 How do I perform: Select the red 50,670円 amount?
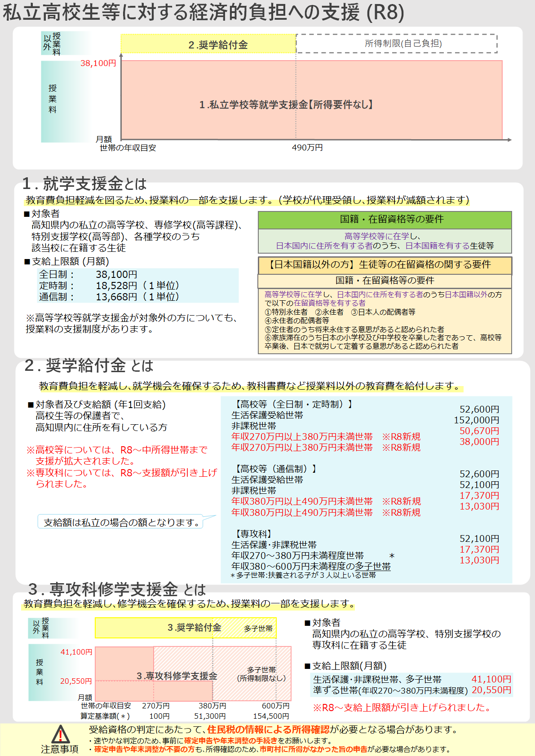pos(479,431)
